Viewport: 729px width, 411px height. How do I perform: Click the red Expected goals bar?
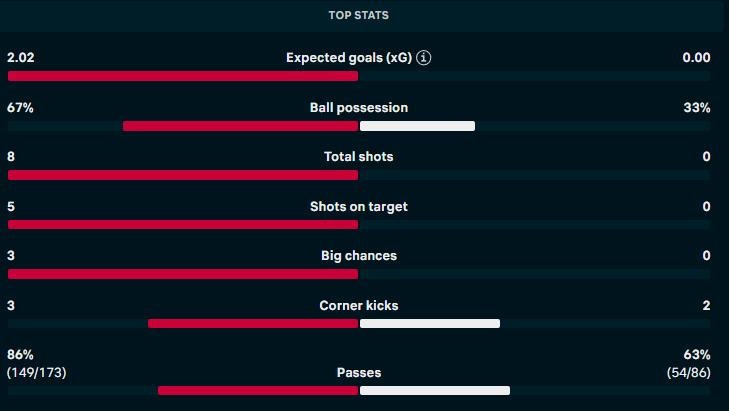[182, 76]
